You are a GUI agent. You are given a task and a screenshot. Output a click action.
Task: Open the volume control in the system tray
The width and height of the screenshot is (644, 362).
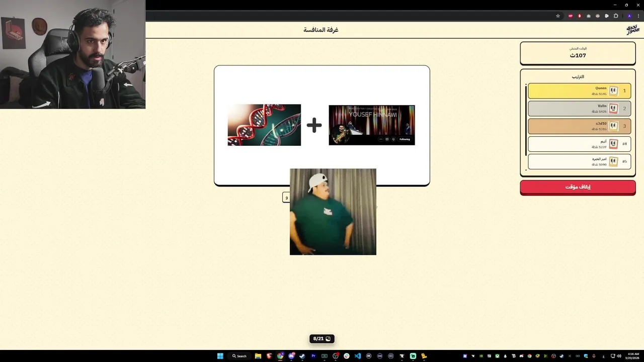point(619,356)
